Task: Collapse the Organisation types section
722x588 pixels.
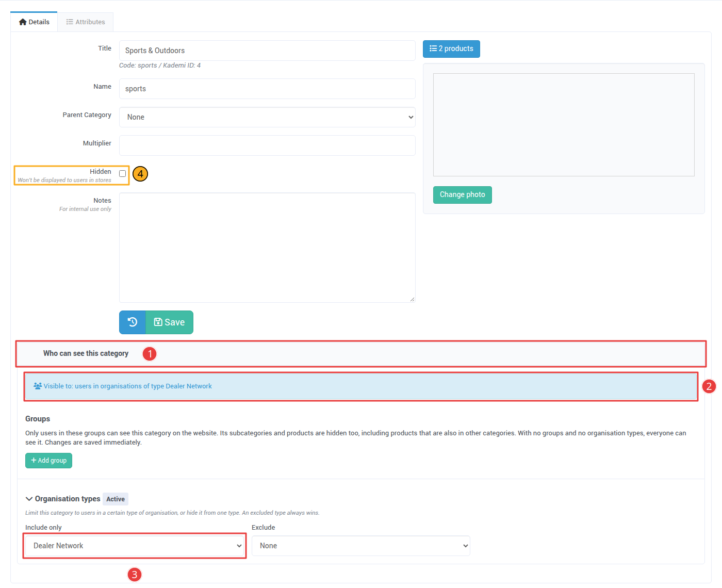Action: (29, 499)
